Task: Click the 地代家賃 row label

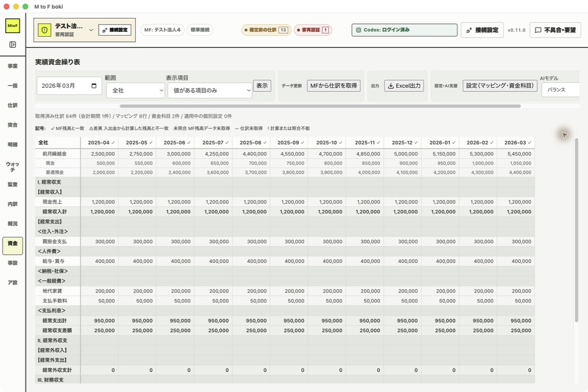Action: [53, 291]
